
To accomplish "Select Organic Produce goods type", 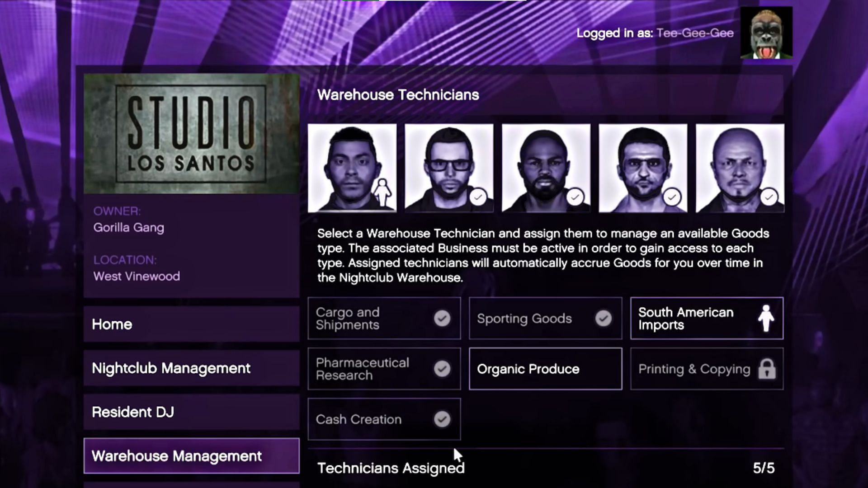I will [545, 369].
